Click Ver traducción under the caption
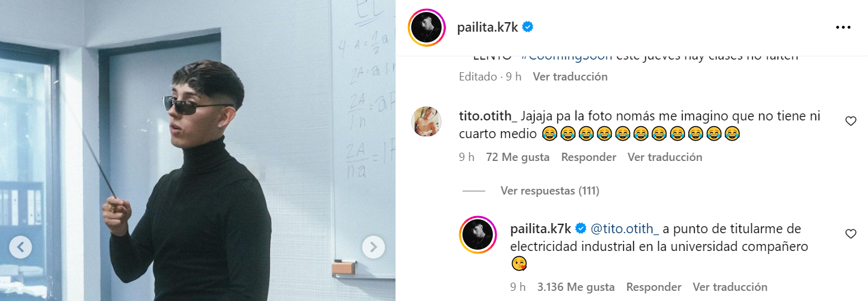The image size is (868, 301). [570, 77]
